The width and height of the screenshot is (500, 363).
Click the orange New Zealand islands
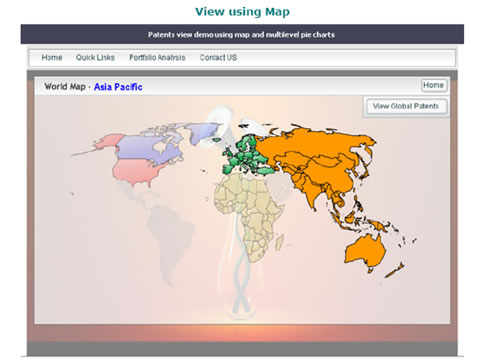(x=395, y=270)
